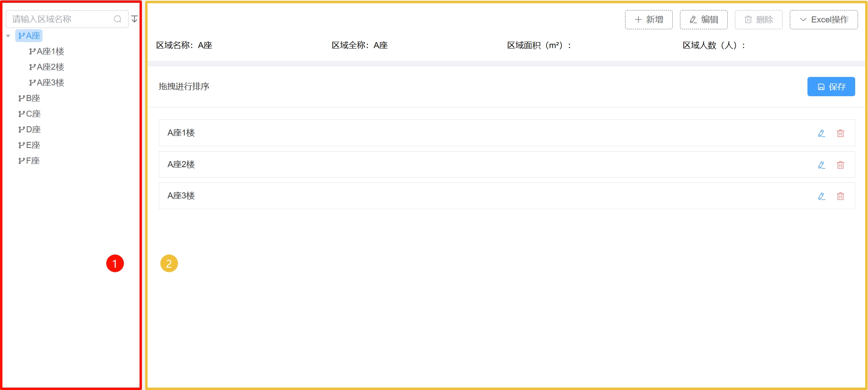Select A座 in the region tree
This screenshot has height=390, width=868.
(x=29, y=36)
